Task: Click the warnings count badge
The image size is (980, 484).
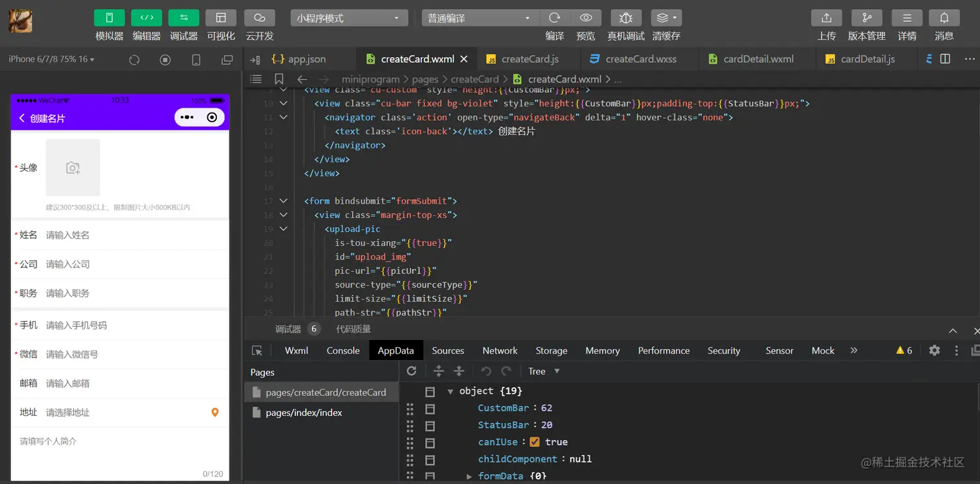Action: pos(904,350)
